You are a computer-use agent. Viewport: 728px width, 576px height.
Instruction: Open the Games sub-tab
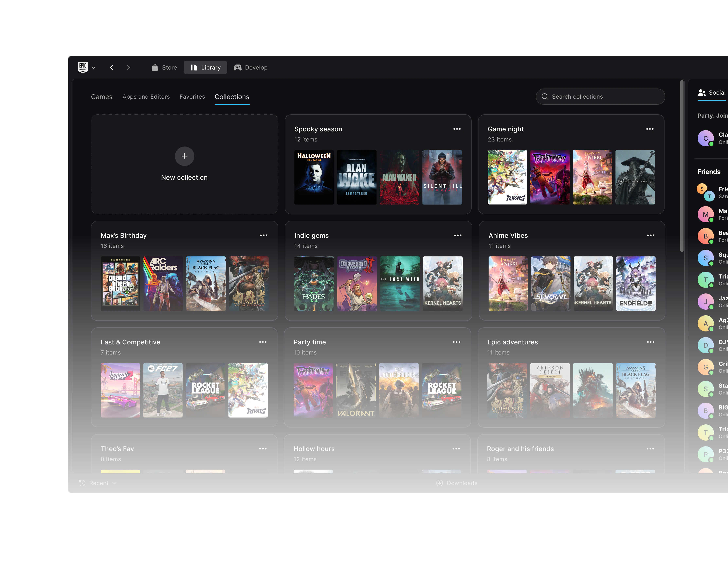click(102, 97)
